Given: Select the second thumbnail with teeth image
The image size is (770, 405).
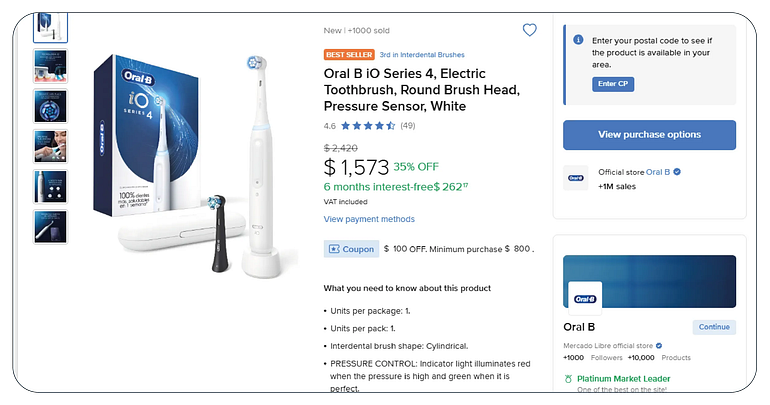Looking at the screenshot, I should pyautogui.click(x=51, y=66).
